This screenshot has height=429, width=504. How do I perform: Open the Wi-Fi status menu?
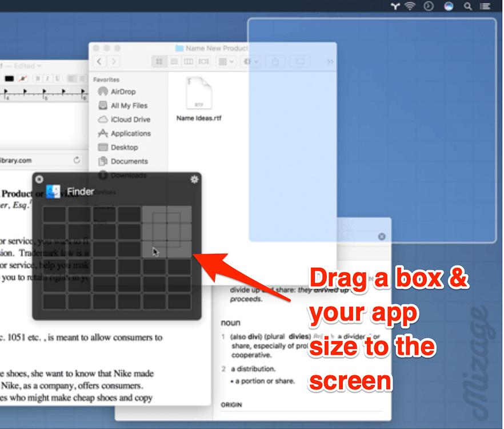[410, 6]
